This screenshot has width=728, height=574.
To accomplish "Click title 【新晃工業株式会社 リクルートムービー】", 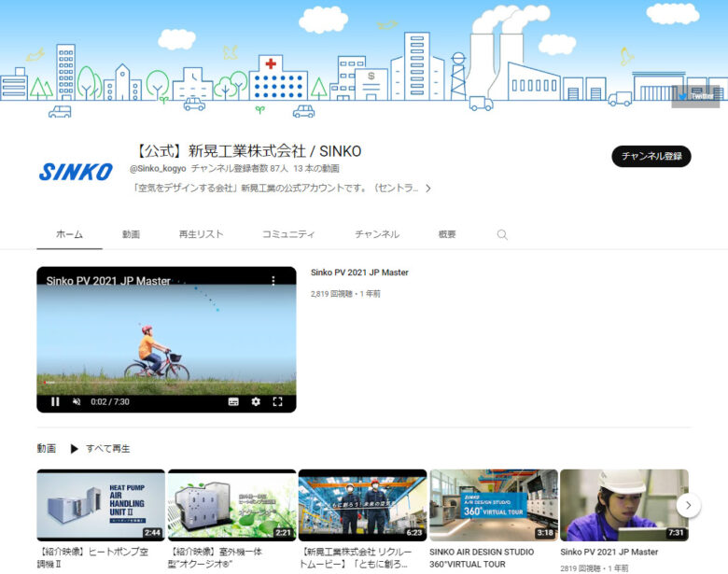I will point(356,558).
